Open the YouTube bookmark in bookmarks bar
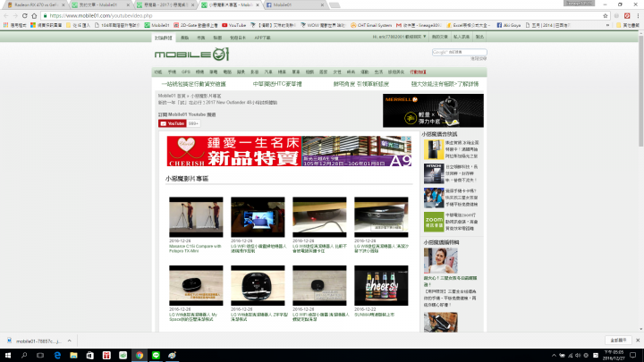The height and width of the screenshot is (362, 644). 234,25
